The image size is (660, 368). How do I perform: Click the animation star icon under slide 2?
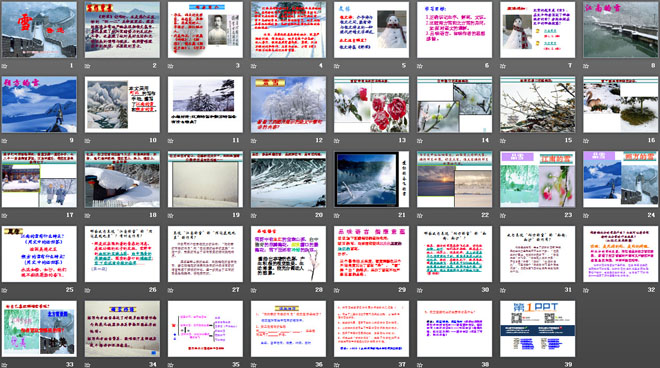point(88,66)
